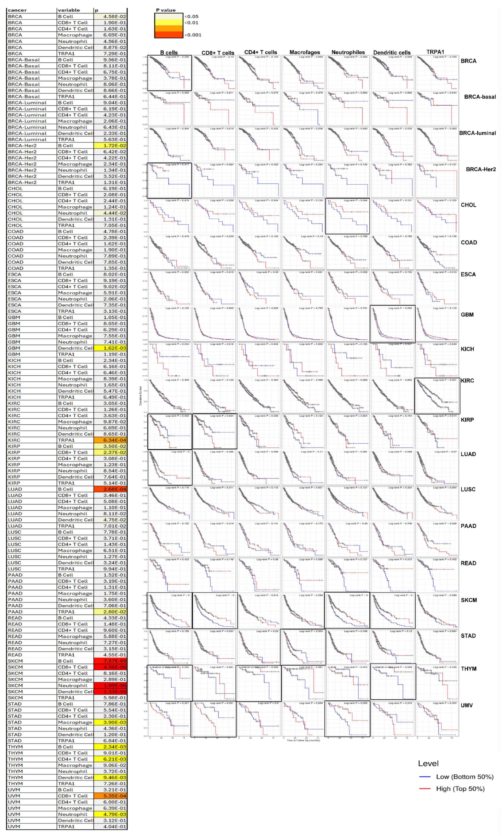Click the 'Dendritic cells' plot column heading
Image resolution: width=504 pixels, height=837 pixels.
[x=392, y=53]
